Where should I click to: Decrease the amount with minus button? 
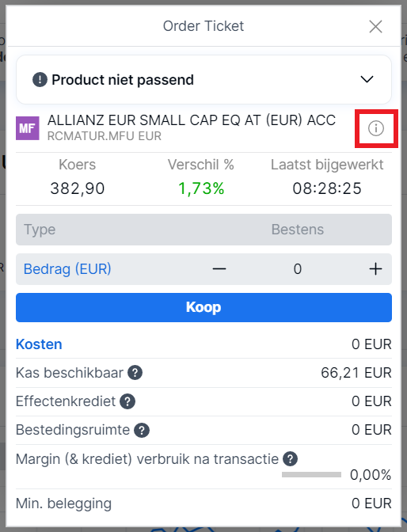coord(219,269)
